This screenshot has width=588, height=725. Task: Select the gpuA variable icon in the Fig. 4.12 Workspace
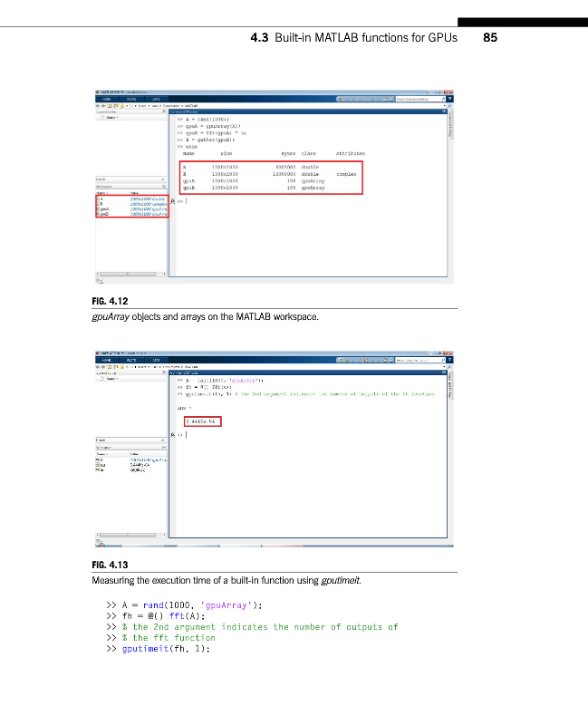click(x=99, y=208)
